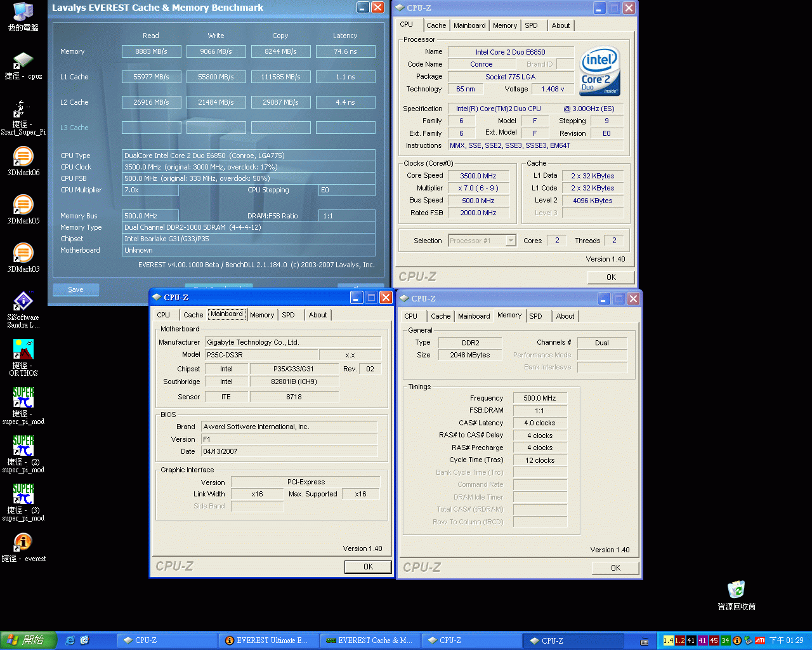The width and height of the screenshot is (812, 650).
Task: Click the Package value Socket 775 LGA
Action: coord(511,77)
